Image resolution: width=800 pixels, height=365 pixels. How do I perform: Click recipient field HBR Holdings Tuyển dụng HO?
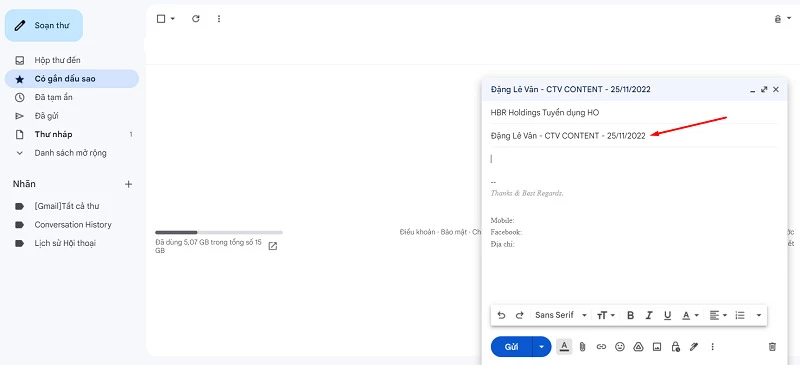point(634,112)
